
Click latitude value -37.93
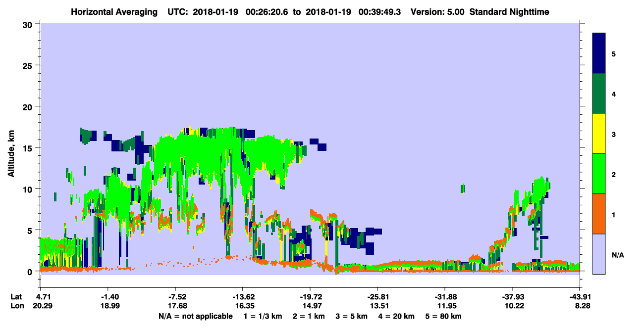512,297
